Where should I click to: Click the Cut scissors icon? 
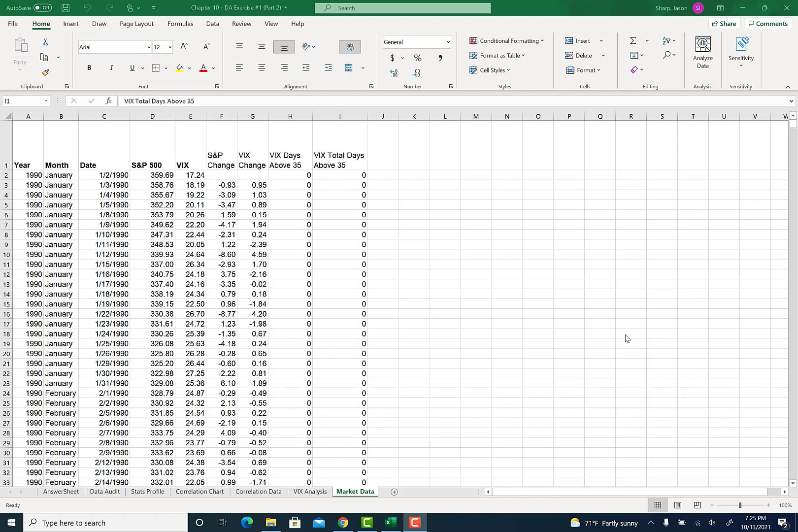coord(45,42)
